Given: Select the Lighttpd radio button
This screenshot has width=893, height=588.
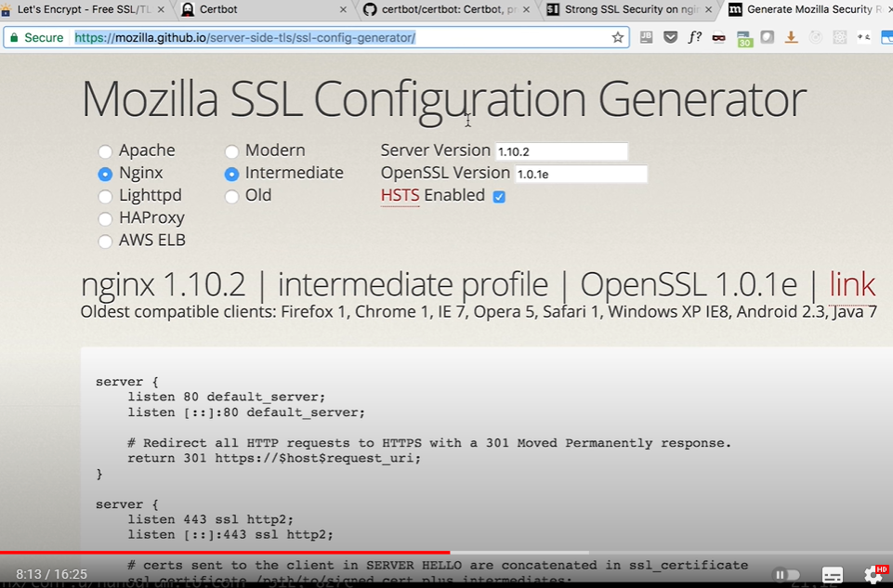Looking at the screenshot, I should pos(105,196).
